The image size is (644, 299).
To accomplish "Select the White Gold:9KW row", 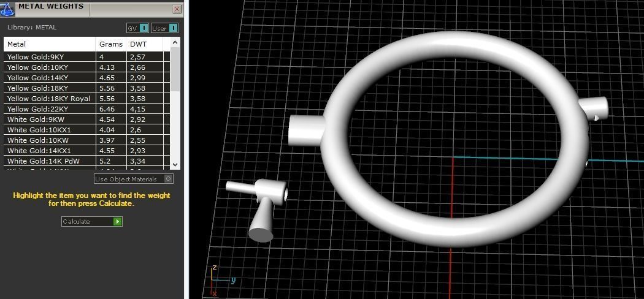I will [86, 119].
